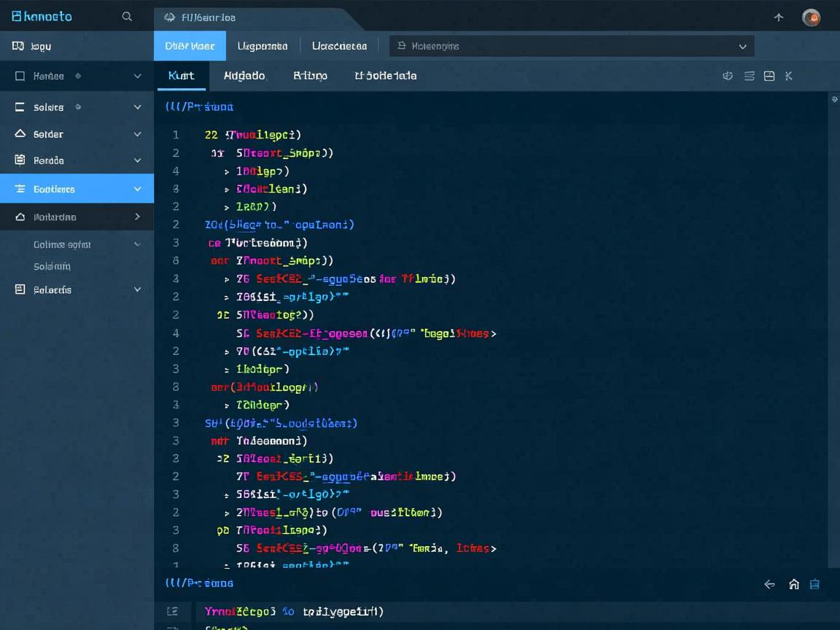Expand the Ronde sidebar section chevron

pos(137,160)
